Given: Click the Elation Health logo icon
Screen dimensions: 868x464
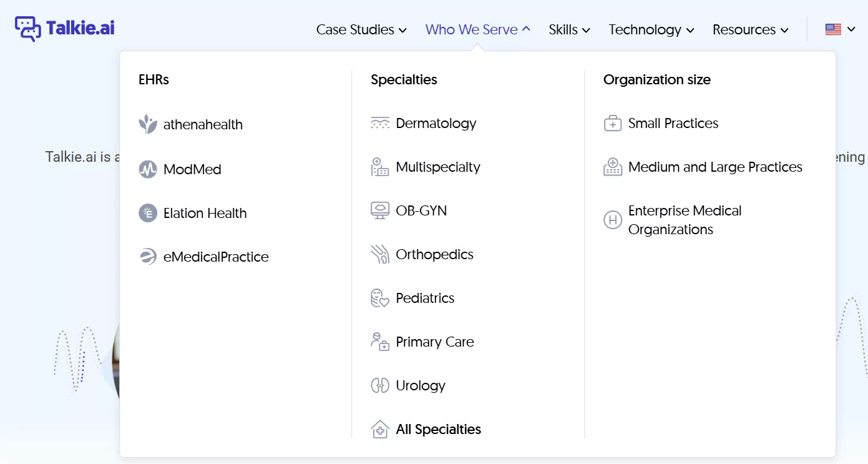Looking at the screenshot, I should tap(148, 213).
